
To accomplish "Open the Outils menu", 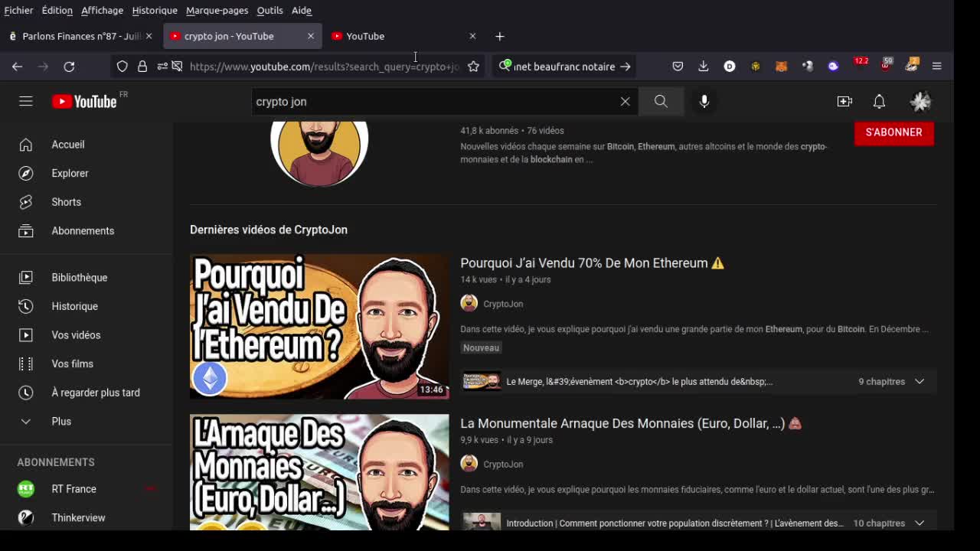I will [x=269, y=11].
